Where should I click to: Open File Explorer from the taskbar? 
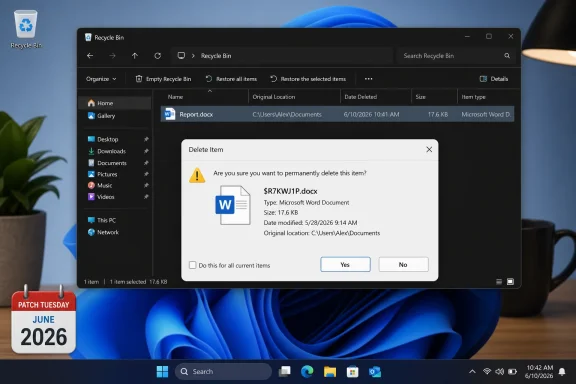330,372
